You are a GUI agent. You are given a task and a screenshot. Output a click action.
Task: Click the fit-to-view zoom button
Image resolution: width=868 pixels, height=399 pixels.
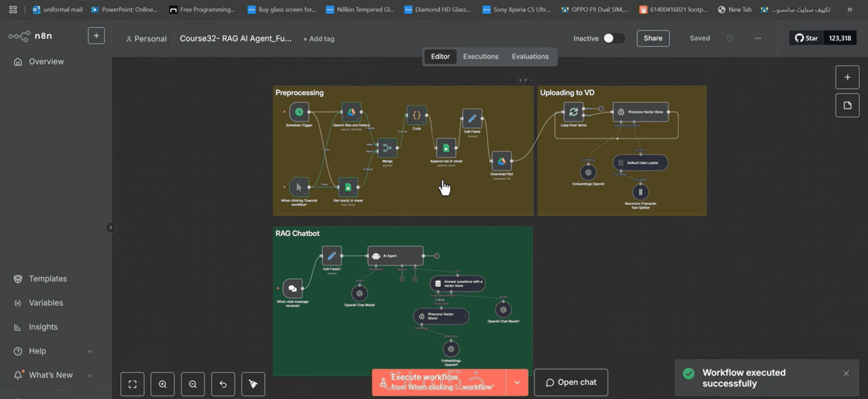(132, 384)
